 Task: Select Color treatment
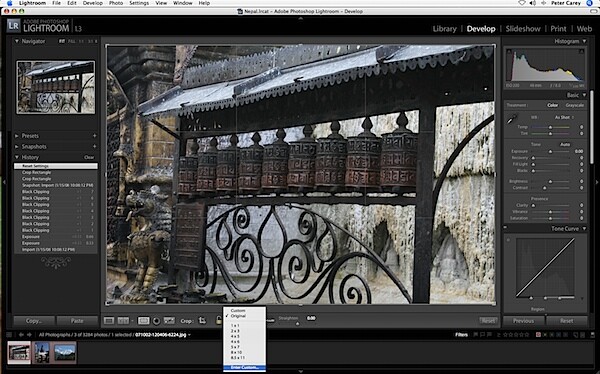[x=552, y=105]
